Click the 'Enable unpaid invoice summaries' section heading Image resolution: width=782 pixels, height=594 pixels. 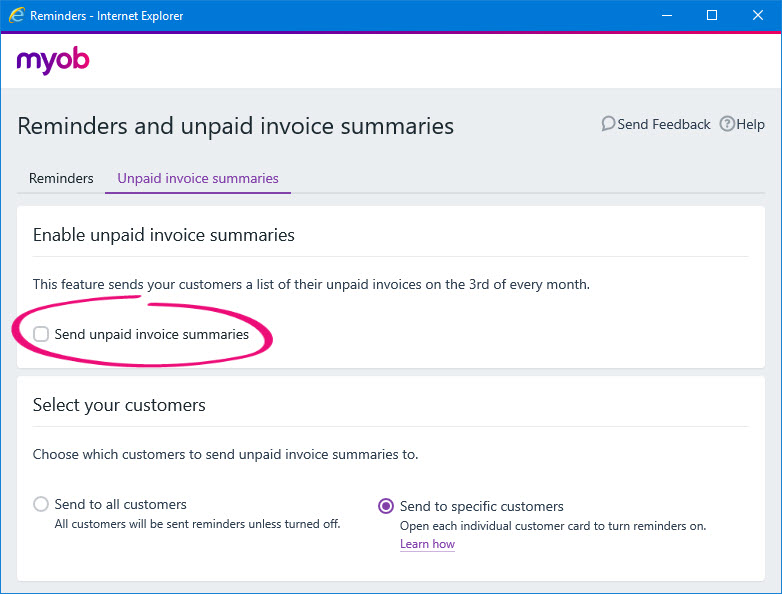[164, 235]
